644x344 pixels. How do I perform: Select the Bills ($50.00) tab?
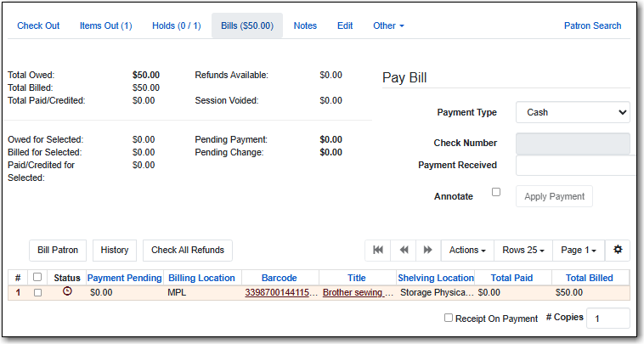pos(247,25)
